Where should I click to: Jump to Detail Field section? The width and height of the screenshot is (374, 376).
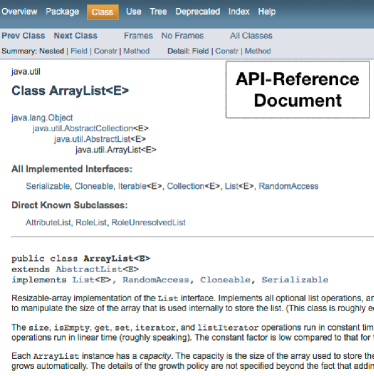tap(200, 51)
